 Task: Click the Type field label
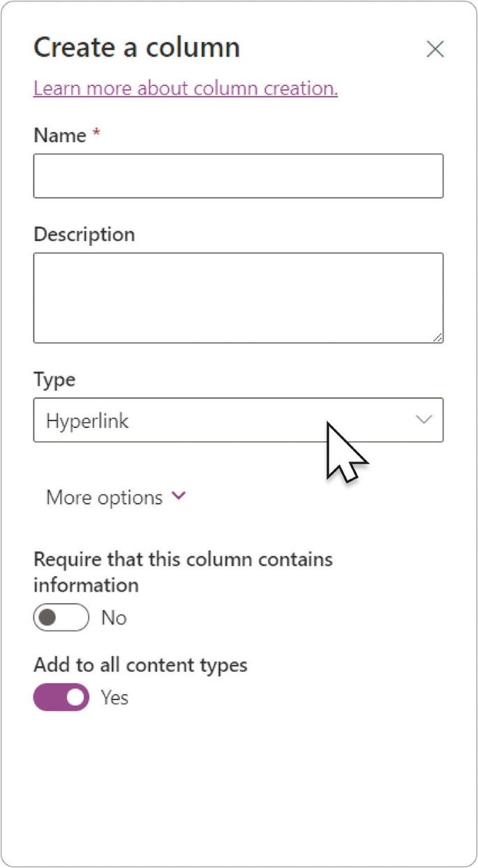[x=54, y=380]
